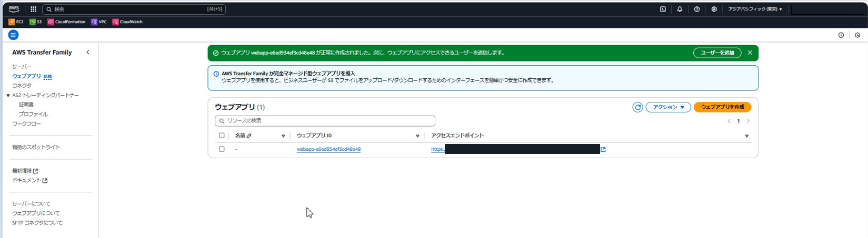The image size is (868, 238).
Task: Select ウェブアプリ in sidebar
Action: (26, 76)
